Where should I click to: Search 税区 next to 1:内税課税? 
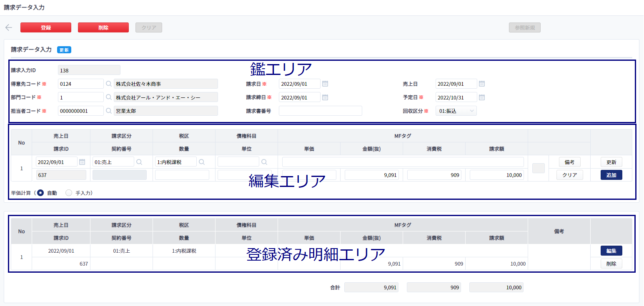(x=202, y=162)
